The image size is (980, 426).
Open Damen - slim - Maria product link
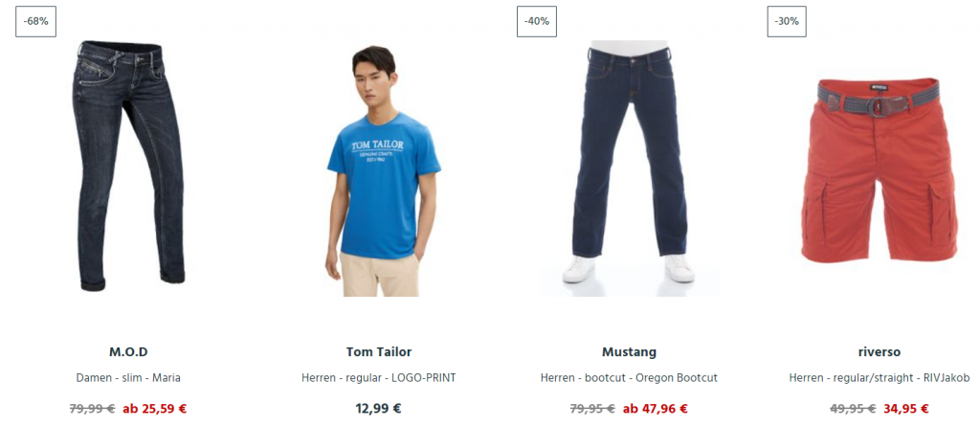128,378
